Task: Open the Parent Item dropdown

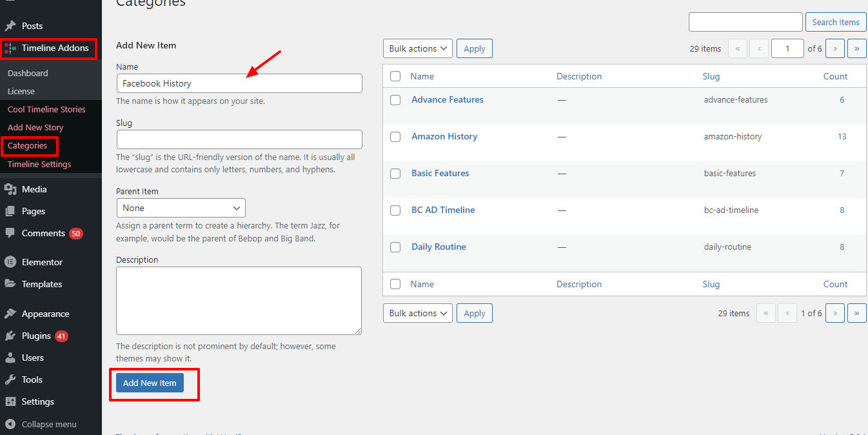Action: pos(181,208)
